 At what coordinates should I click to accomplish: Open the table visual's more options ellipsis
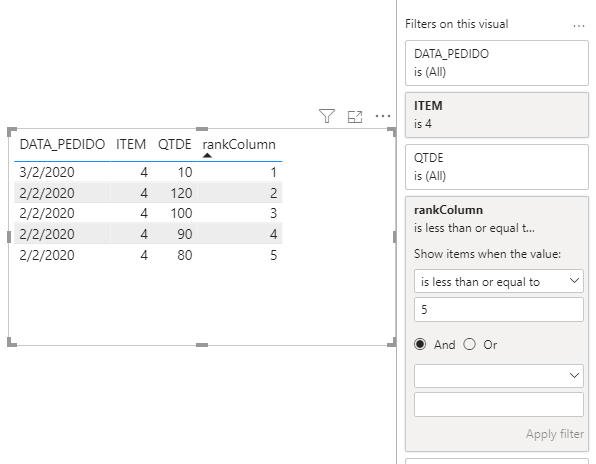pos(382,116)
